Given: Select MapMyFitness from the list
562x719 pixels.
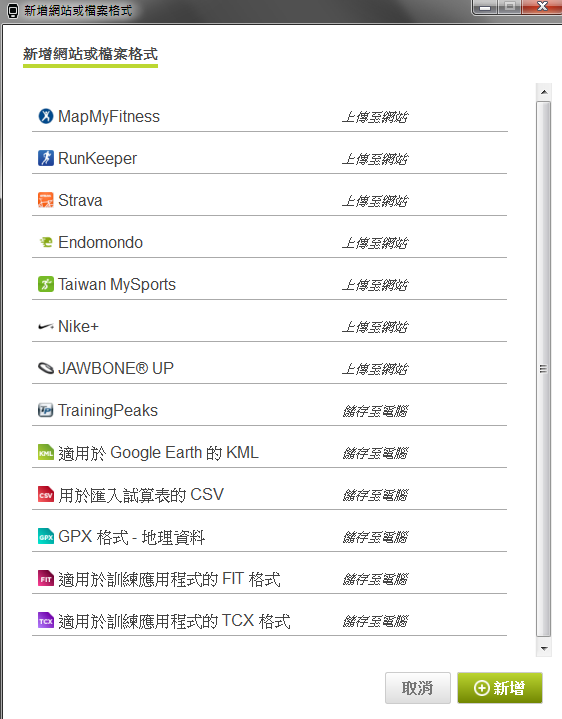Looking at the screenshot, I should pyautogui.click(x=109, y=116).
